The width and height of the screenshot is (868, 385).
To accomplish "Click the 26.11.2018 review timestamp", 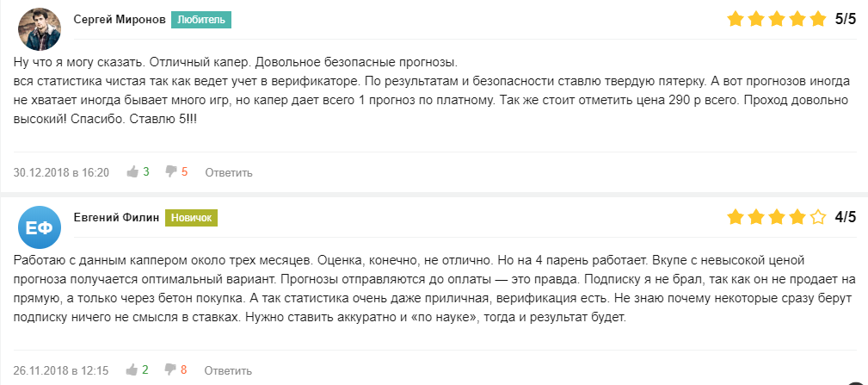I will pyautogui.click(x=60, y=371).
